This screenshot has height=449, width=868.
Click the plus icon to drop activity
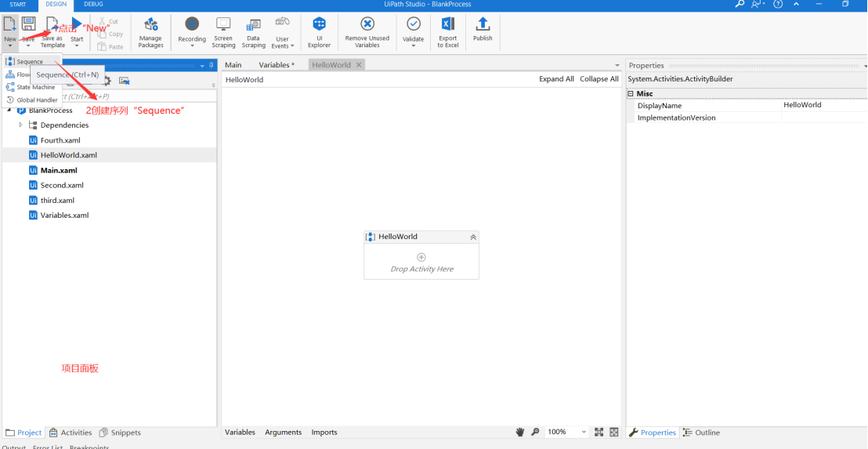421,257
